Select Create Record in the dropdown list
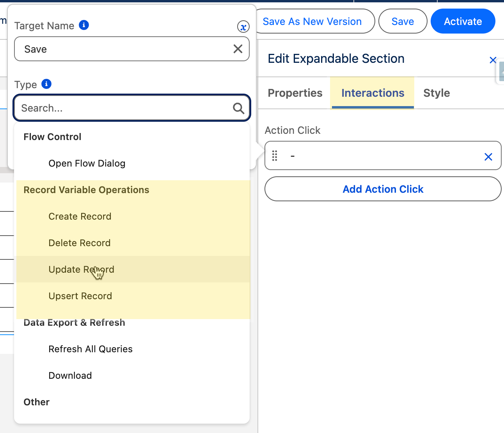The width and height of the screenshot is (504, 433). click(80, 216)
